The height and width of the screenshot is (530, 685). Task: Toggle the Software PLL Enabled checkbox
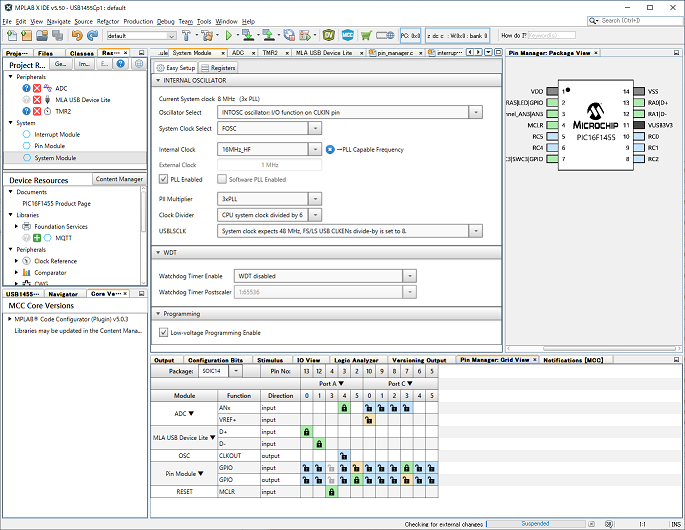click(x=222, y=179)
